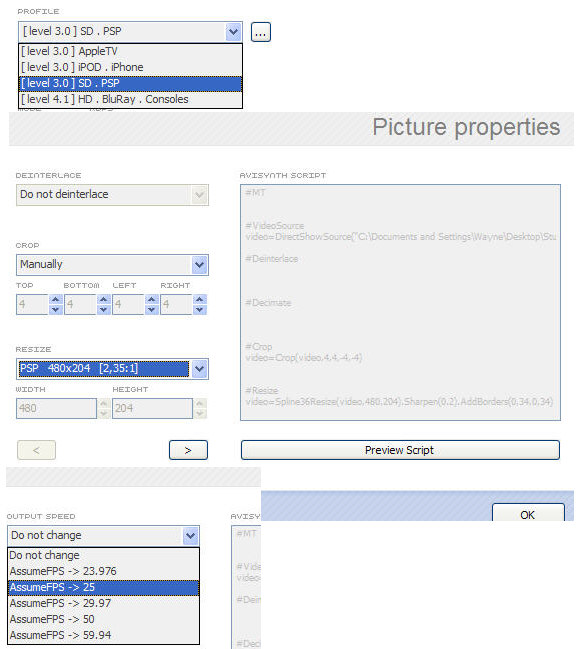Go to next step with > button
This screenshot has width=588, height=649.
pos(188,450)
